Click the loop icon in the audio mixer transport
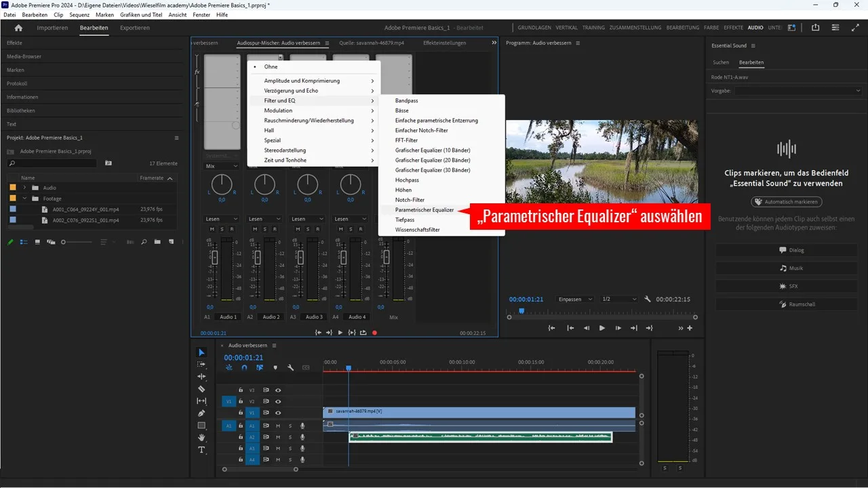868x488 pixels. (363, 333)
